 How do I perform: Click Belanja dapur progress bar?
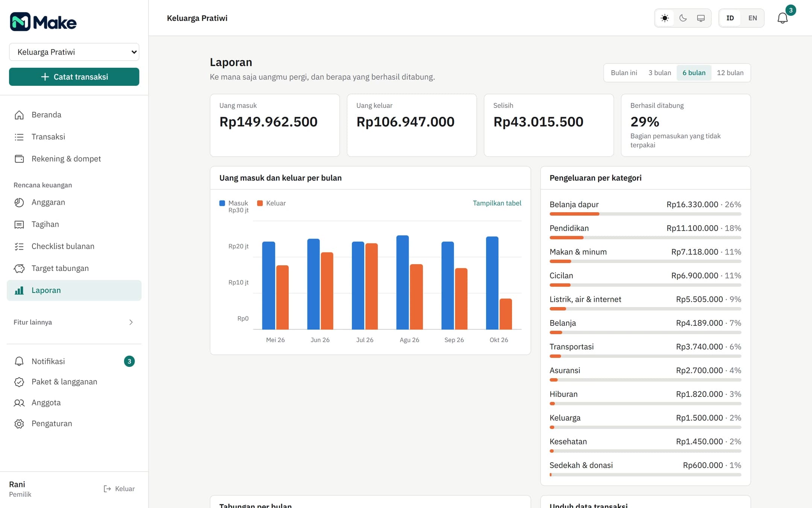(645, 214)
